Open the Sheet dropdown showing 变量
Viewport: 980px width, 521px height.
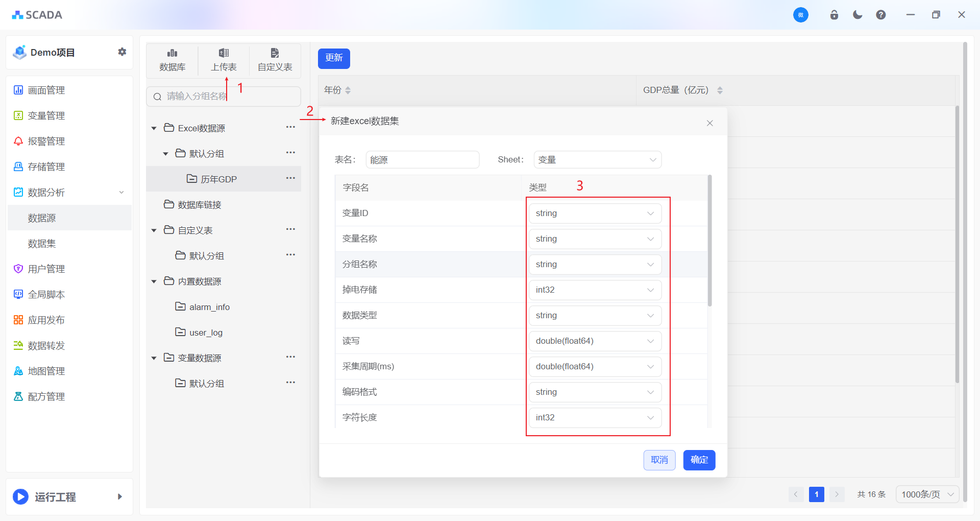click(597, 160)
